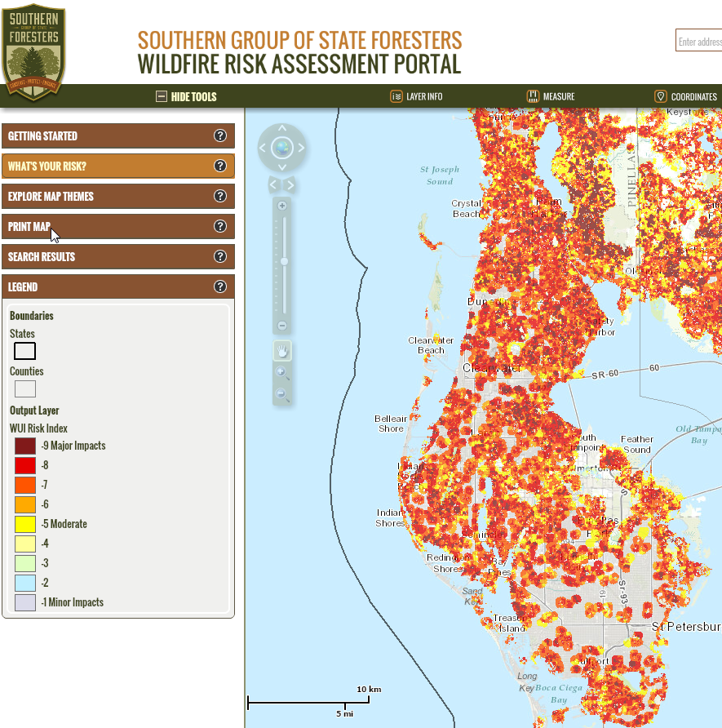Click the WUI Risk Index legend heading
722x728 pixels.
pos(38,428)
